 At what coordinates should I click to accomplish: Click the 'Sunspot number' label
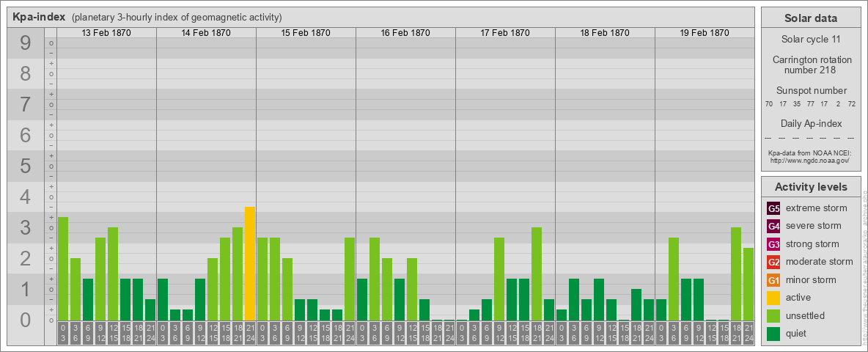coord(811,91)
